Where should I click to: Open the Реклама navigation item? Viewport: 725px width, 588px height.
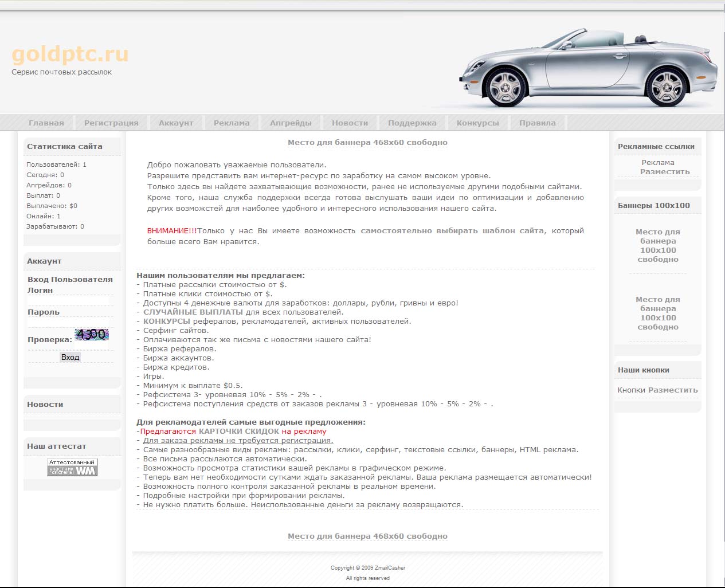pos(232,123)
